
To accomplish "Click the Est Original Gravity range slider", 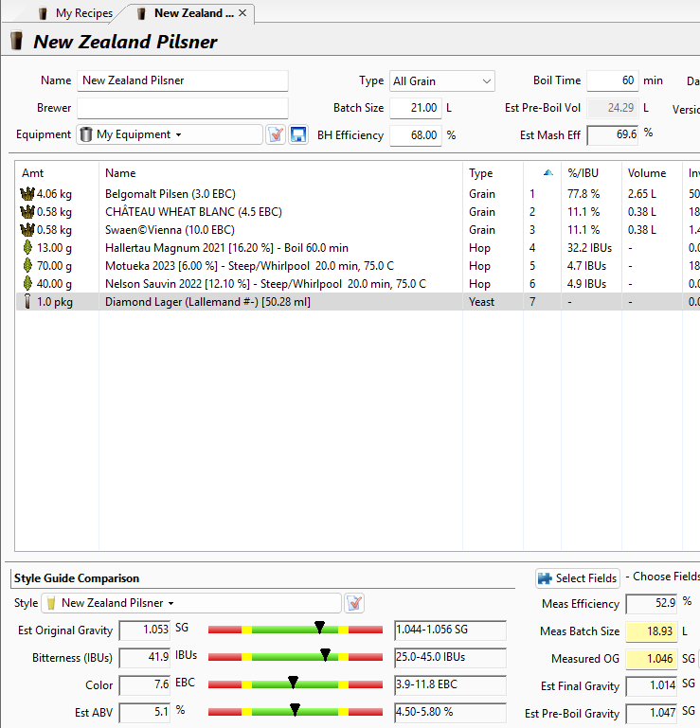I will pyautogui.click(x=296, y=630).
